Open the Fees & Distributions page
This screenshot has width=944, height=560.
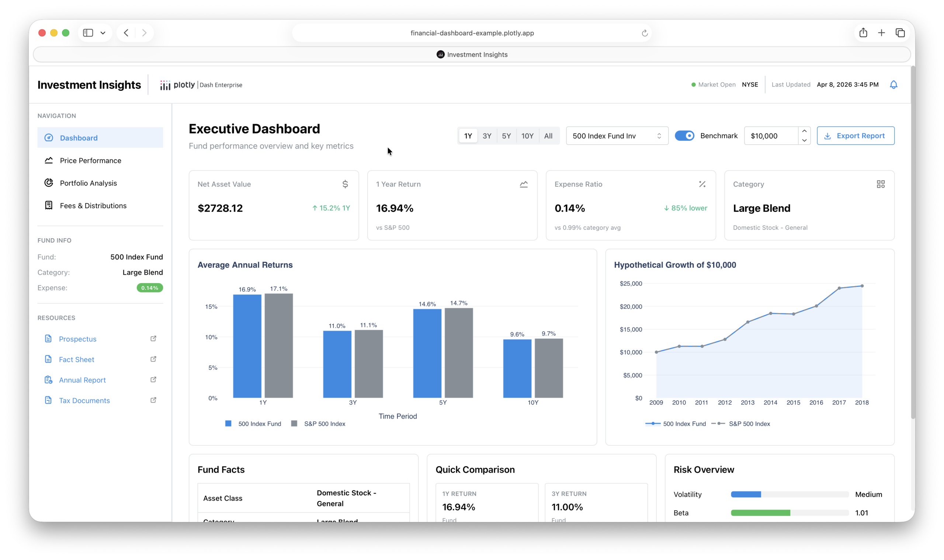[x=100, y=205]
